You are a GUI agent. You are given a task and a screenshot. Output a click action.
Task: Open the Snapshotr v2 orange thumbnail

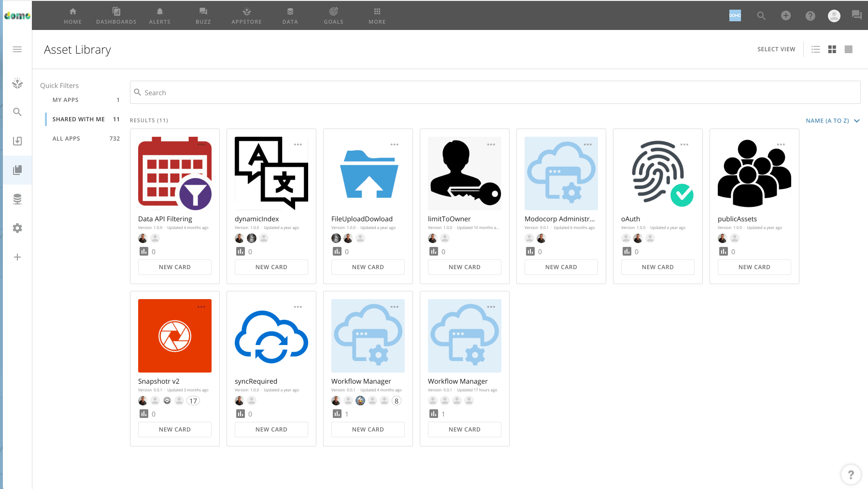click(x=175, y=336)
